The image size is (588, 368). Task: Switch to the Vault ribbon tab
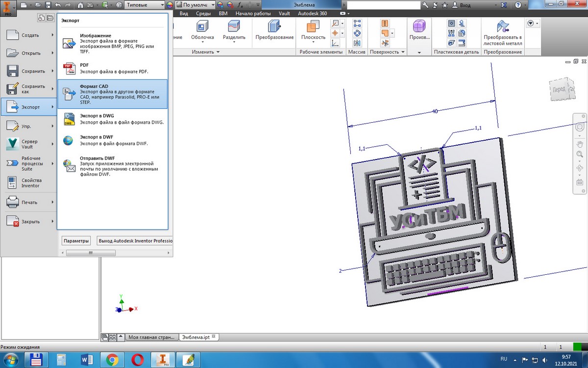(285, 14)
